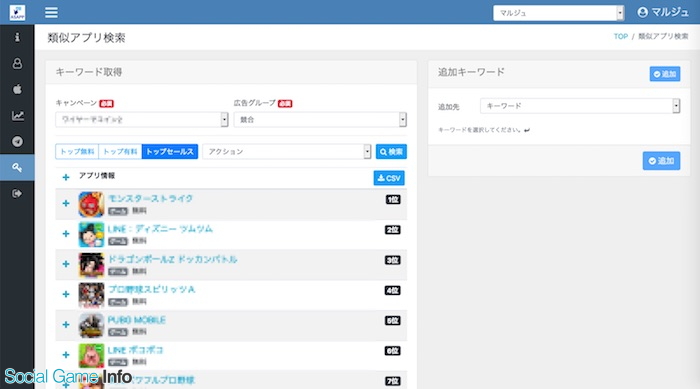Click the 類似アプリ検索 page title
Image resolution: width=700 pixels, height=389 pixels.
point(86,38)
